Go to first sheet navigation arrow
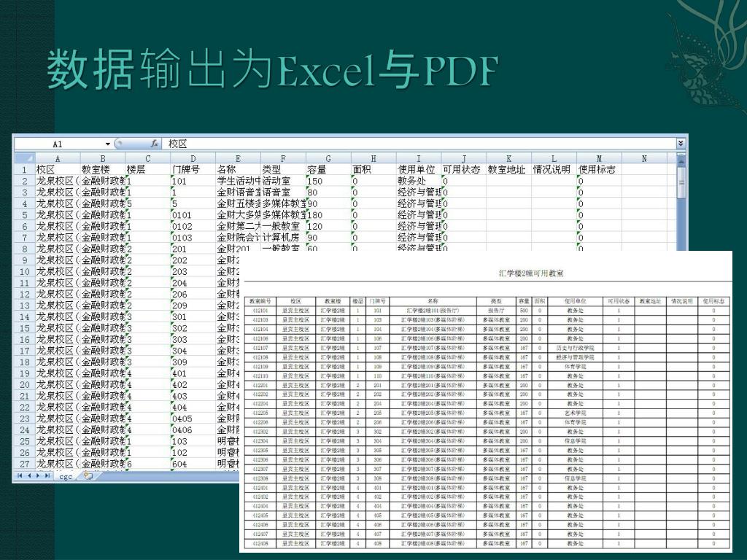Image resolution: width=747 pixels, height=560 pixels. [x=20, y=475]
